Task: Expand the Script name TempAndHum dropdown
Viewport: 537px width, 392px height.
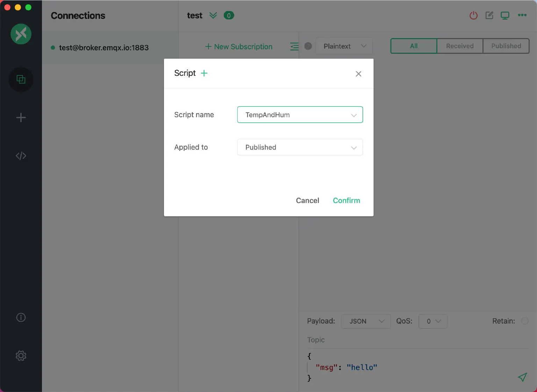Action: point(300,115)
